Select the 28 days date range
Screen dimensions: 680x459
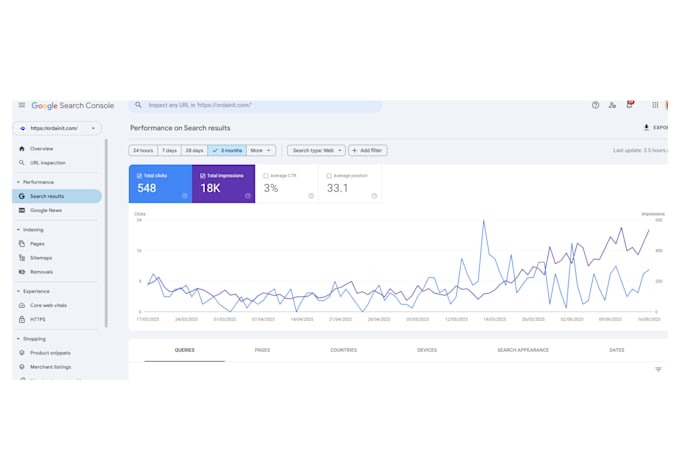pyautogui.click(x=194, y=151)
